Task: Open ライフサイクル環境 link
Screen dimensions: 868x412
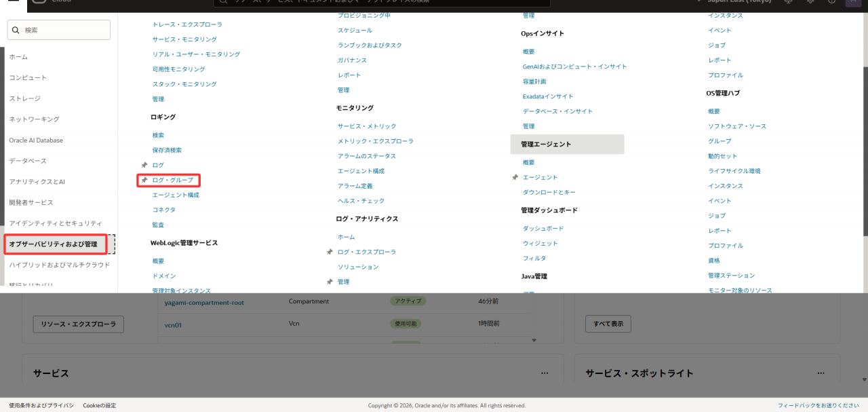Action: point(734,171)
